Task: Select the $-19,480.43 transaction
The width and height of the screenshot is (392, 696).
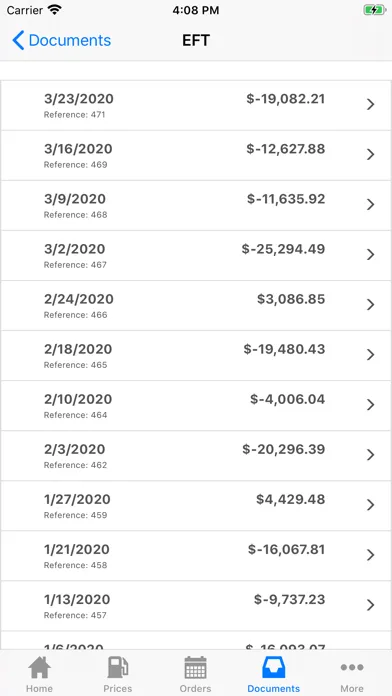Action: (x=196, y=355)
